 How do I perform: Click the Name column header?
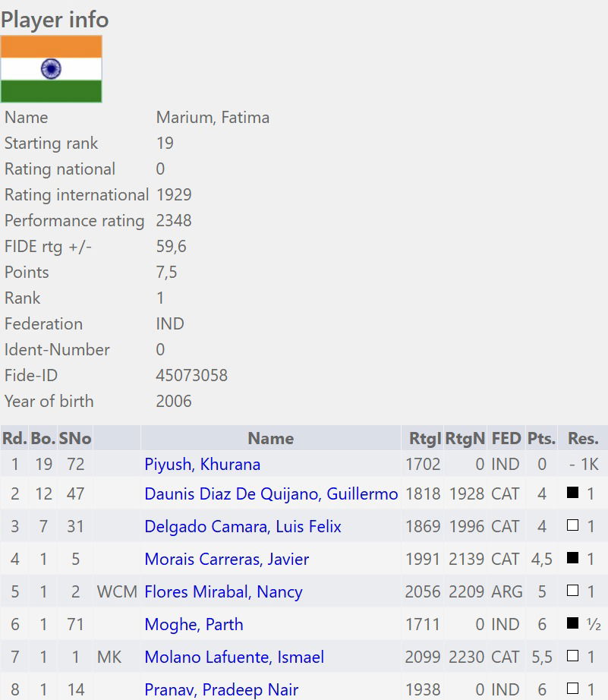click(271, 438)
